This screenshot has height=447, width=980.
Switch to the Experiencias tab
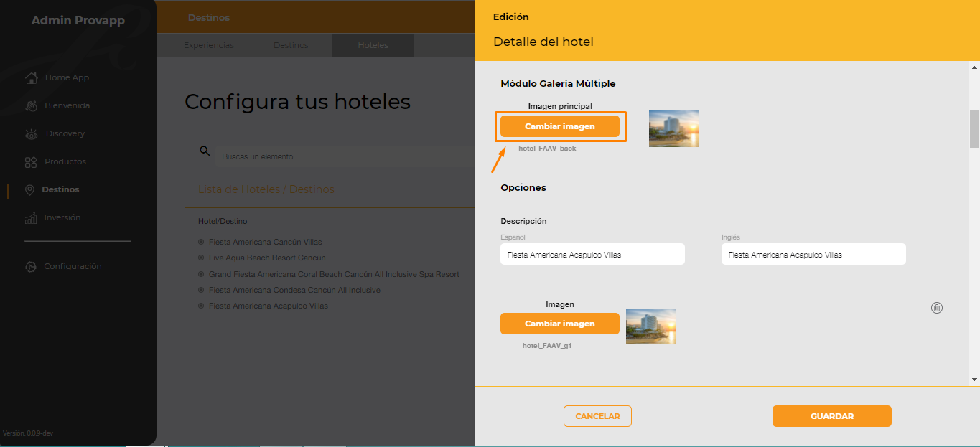[209, 45]
